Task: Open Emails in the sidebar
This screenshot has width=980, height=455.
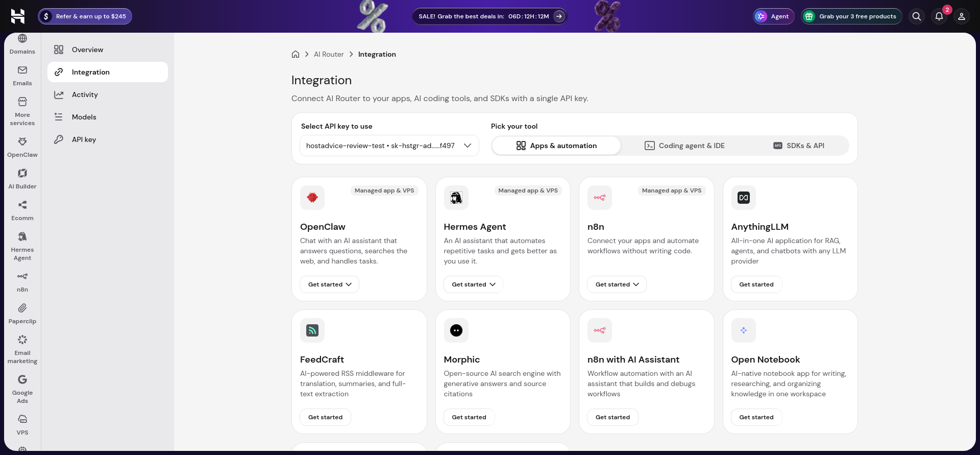Action: pyautogui.click(x=22, y=76)
